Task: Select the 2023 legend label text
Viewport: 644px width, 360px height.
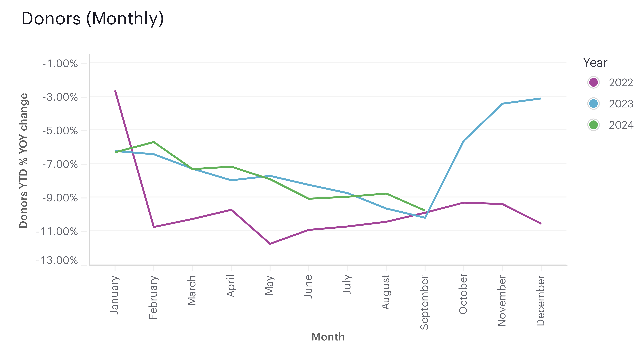Action: [621, 104]
